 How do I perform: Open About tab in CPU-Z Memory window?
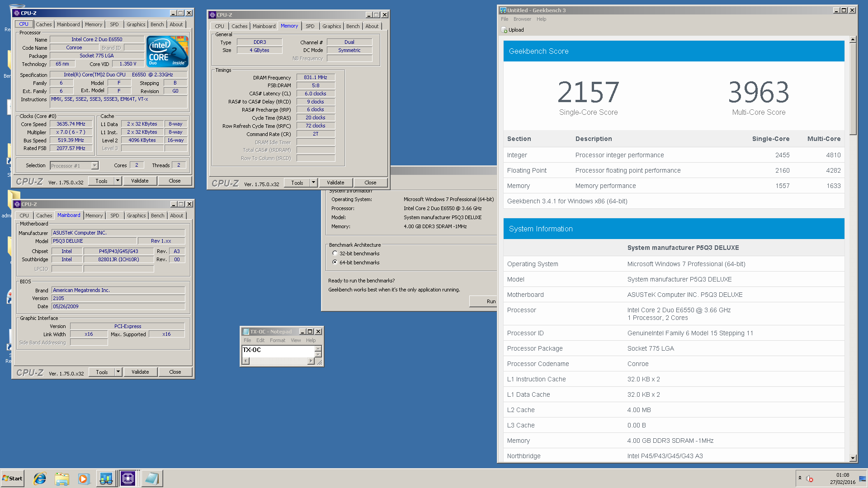click(372, 26)
